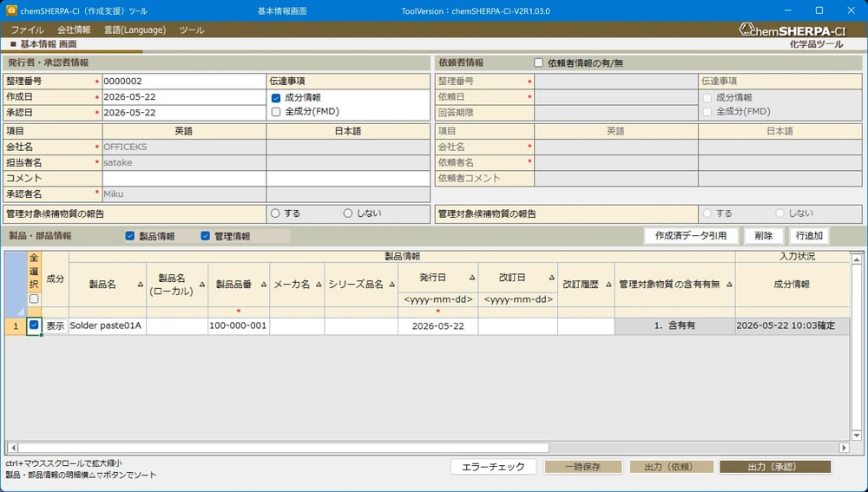Toggle 依頼者情報の有/無 checkbox
This screenshot has width=868, height=492.
[538, 62]
